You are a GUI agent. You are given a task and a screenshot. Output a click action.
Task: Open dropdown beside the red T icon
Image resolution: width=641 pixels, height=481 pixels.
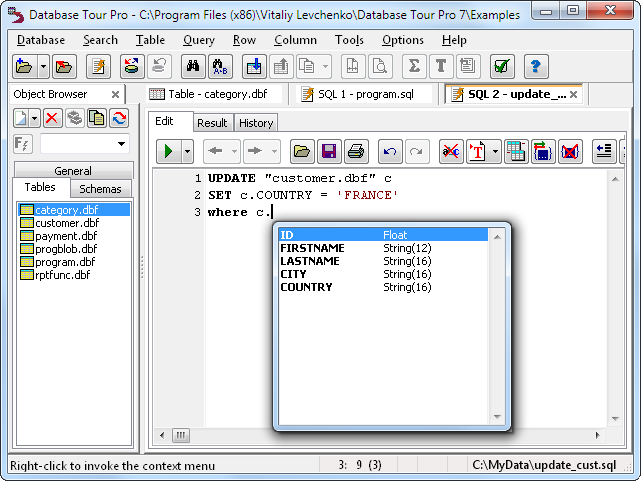coord(495,152)
